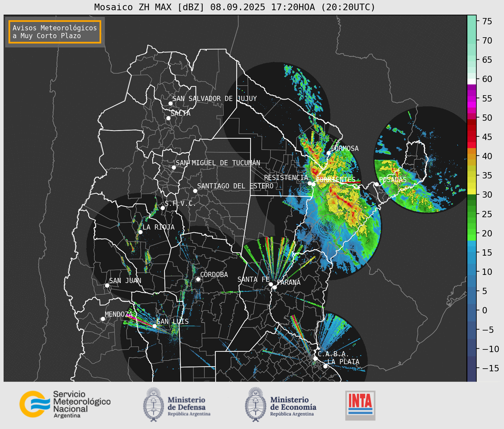Select the Córdoba city marker dot
504x429 pixels.
click(198, 279)
